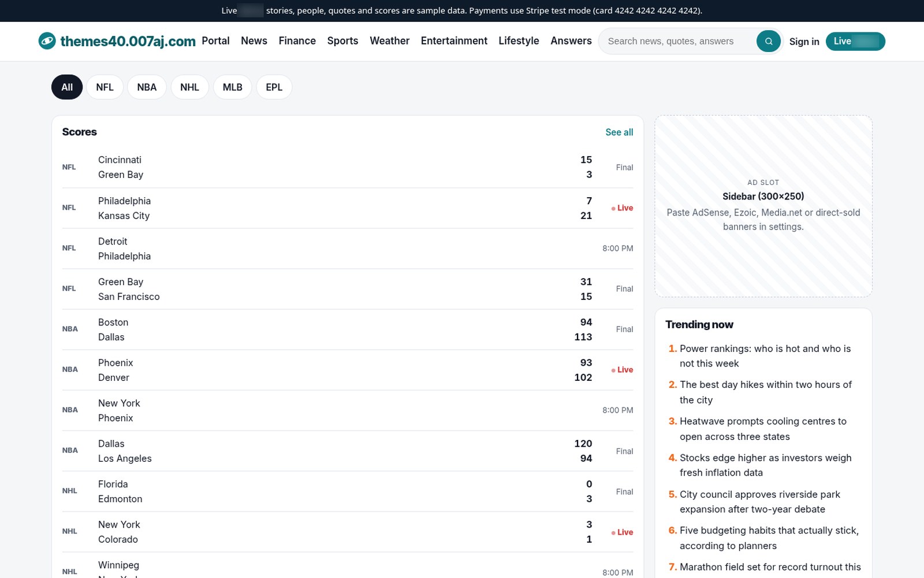Open trending story about best day hikes
Image resolution: width=924 pixels, height=578 pixels.
point(765,392)
